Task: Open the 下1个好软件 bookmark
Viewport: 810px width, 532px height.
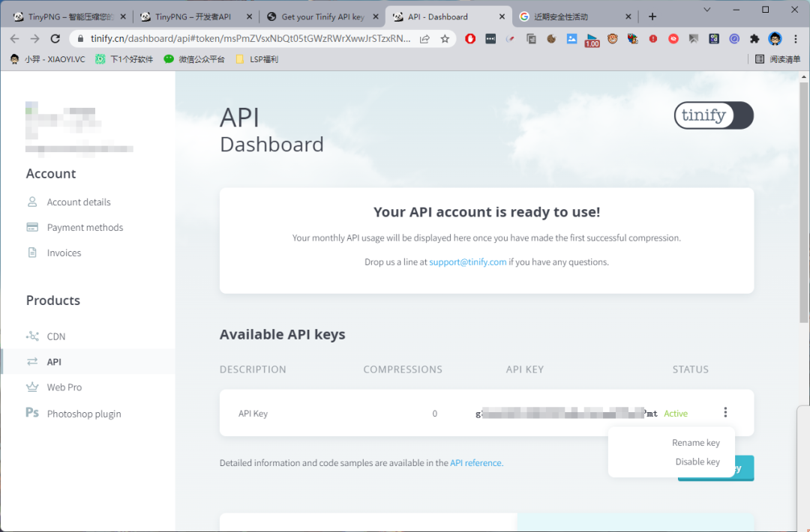Action: 124,59
